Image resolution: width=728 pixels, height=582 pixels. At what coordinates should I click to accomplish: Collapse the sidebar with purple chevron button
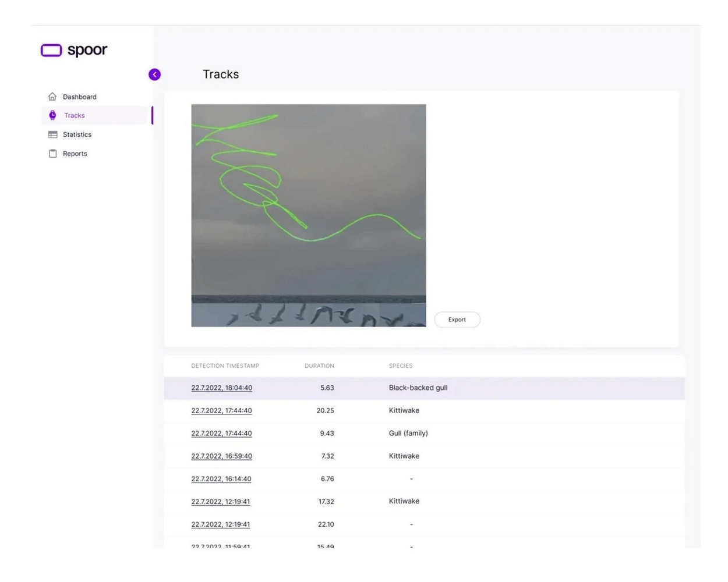tap(154, 74)
